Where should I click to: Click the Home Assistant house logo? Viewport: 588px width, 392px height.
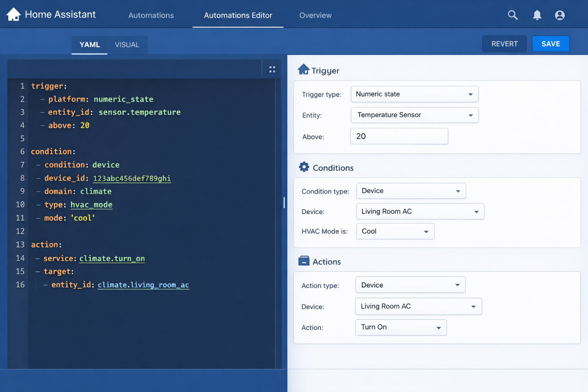click(14, 15)
